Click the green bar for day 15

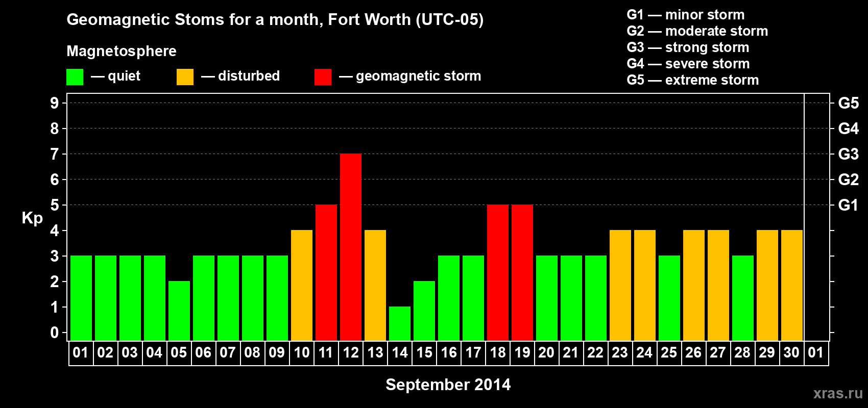424,311
